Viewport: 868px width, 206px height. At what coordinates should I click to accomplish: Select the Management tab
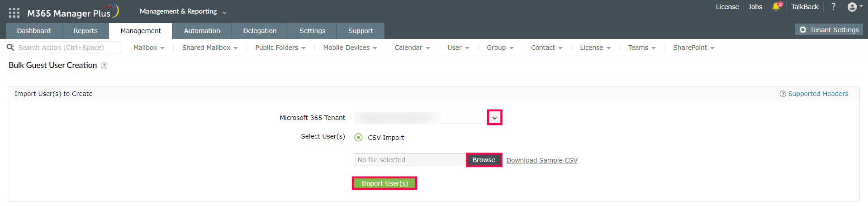tap(141, 31)
